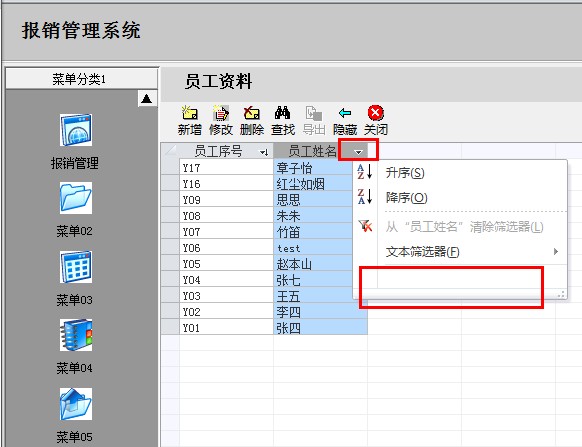The width and height of the screenshot is (582, 447).
Task: Open the 菜单05 upload folder icon
Action: (x=76, y=404)
